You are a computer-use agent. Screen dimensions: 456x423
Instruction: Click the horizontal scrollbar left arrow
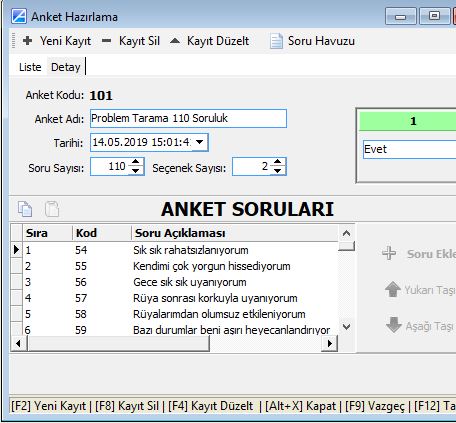19,343
